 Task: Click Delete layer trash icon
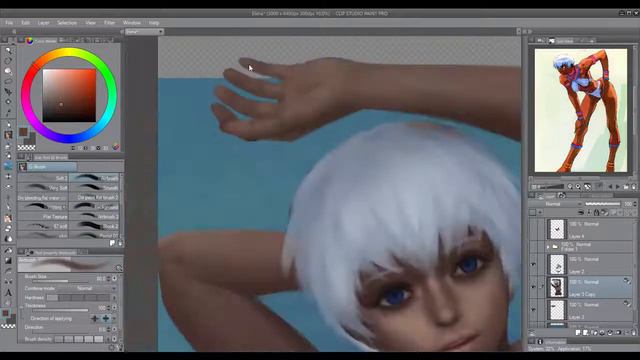634,333
